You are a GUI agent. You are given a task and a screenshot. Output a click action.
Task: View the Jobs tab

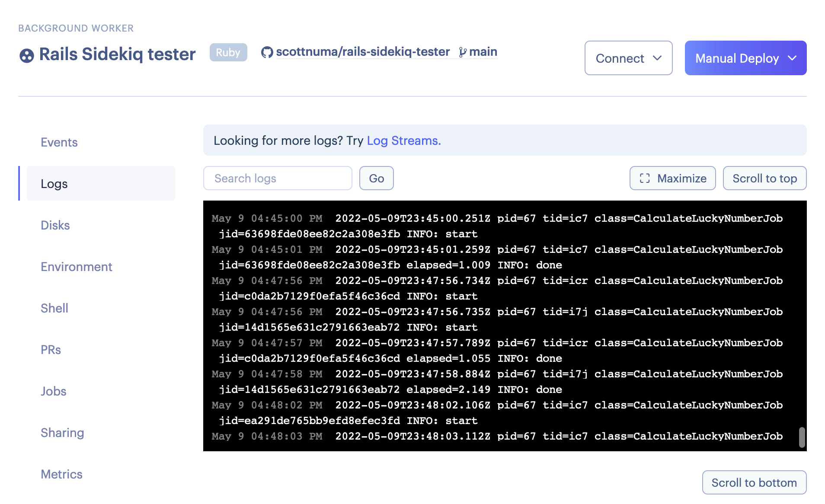coord(53,391)
